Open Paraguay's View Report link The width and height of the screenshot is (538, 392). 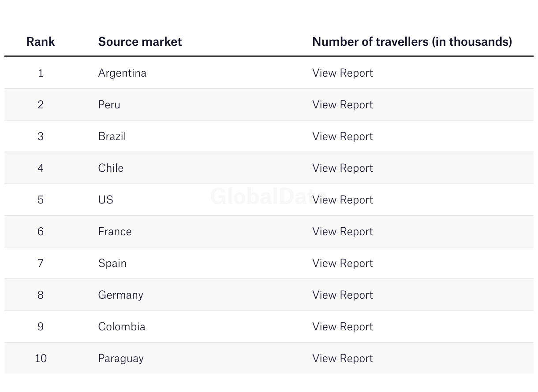tap(342, 358)
